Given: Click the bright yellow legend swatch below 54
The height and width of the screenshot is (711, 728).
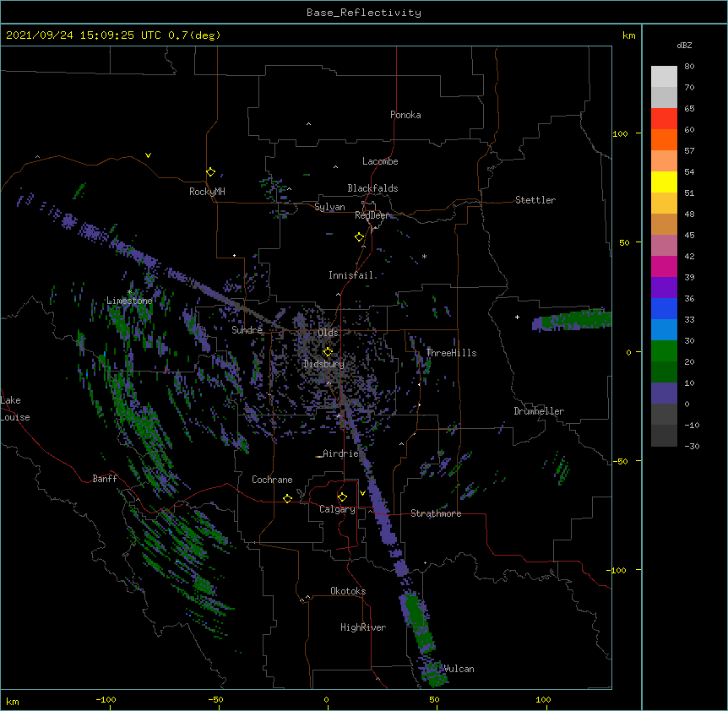Looking at the screenshot, I should (664, 182).
